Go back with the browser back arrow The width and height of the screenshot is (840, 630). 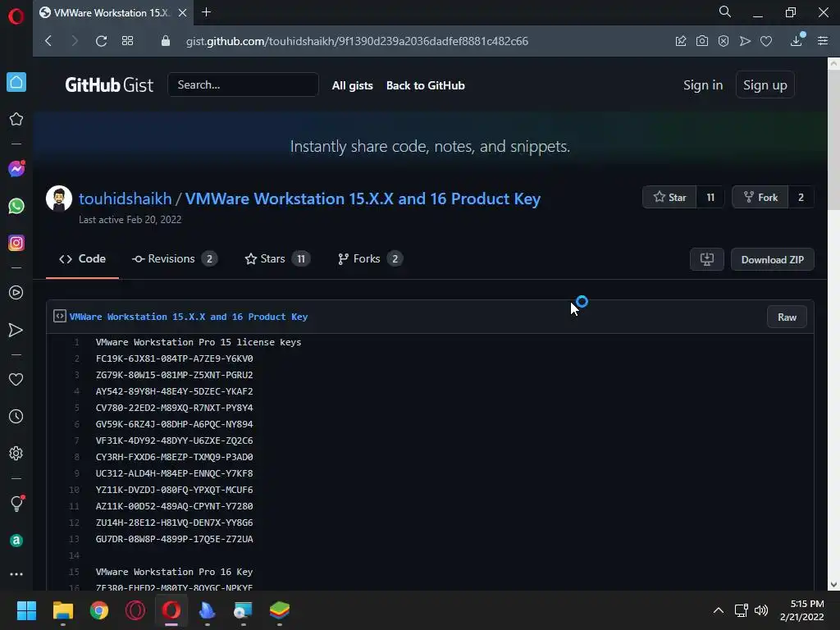click(48, 41)
